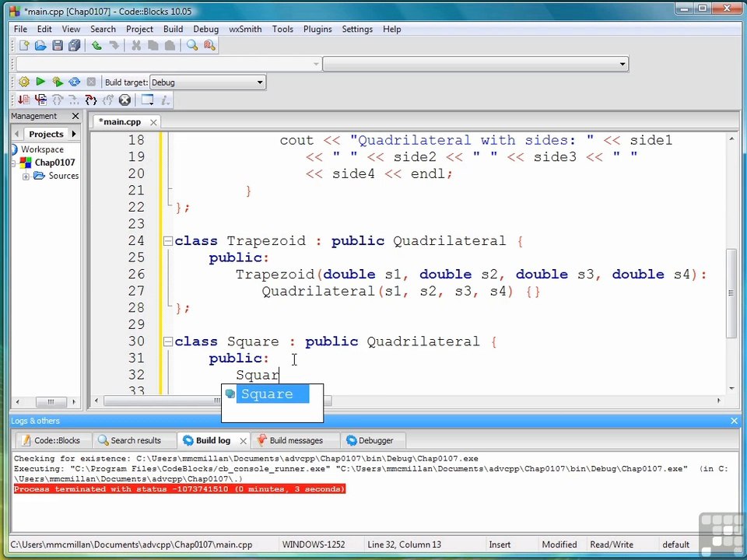Select the Workspace tree item

pyautogui.click(x=42, y=149)
